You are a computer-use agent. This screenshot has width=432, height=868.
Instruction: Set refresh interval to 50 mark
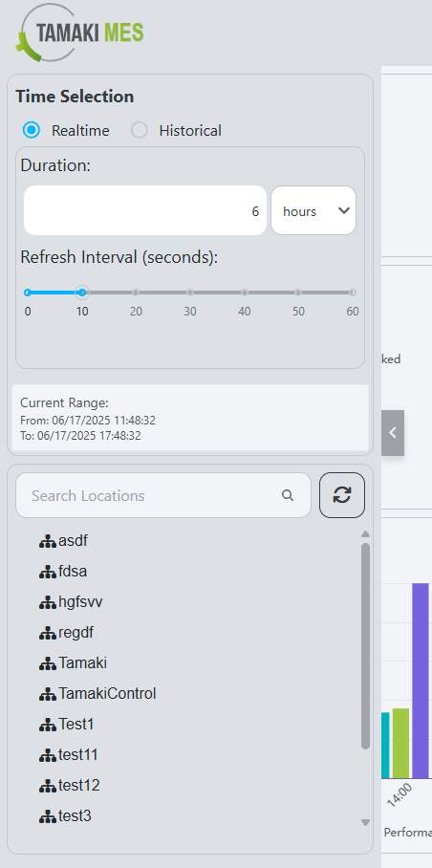[298, 293]
